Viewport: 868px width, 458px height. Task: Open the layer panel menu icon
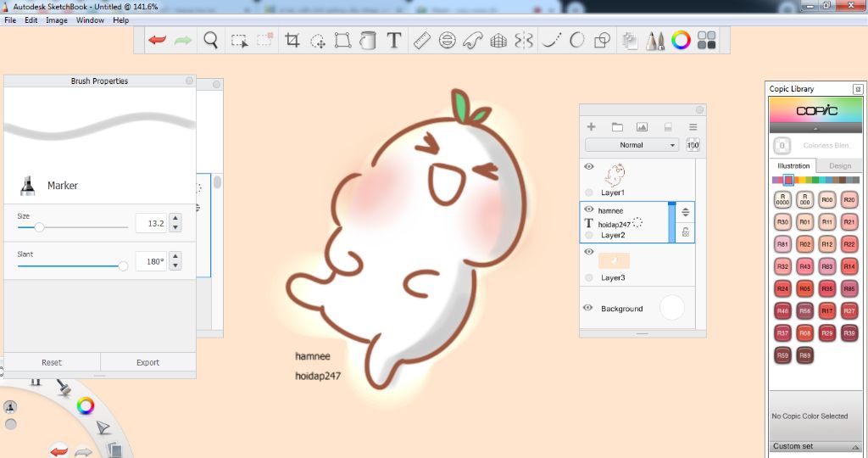point(693,127)
